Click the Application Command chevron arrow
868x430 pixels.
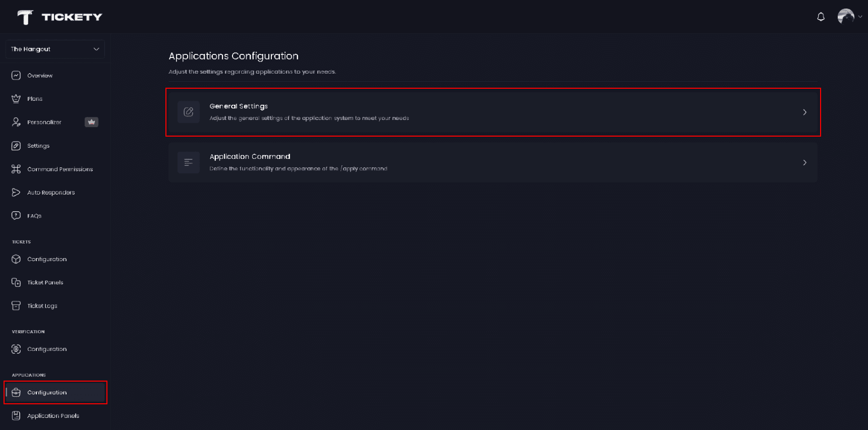click(x=804, y=162)
